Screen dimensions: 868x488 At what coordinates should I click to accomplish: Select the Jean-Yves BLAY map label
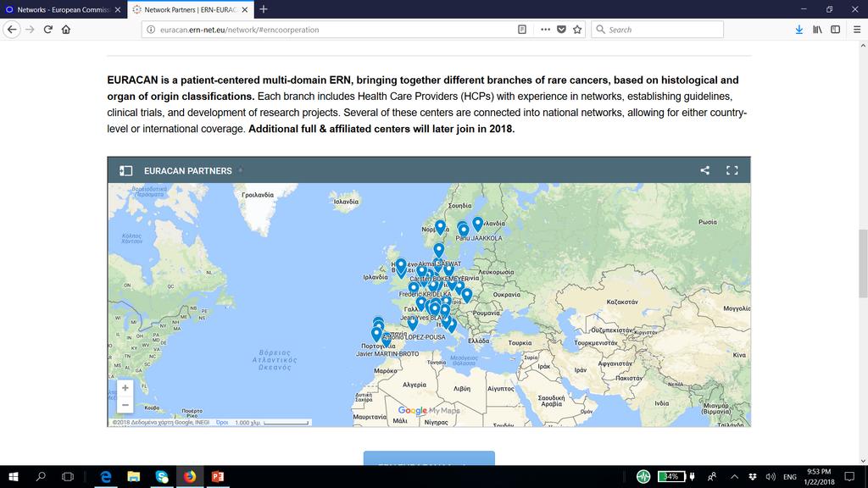pyautogui.click(x=422, y=319)
